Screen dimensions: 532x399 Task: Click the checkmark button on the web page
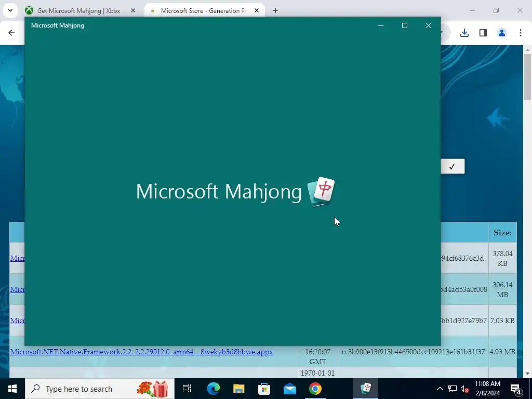click(453, 167)
